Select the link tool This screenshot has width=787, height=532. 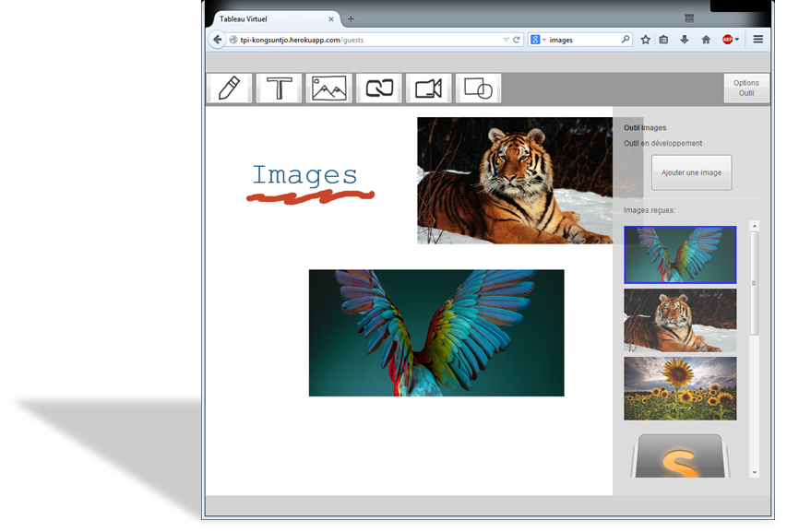(x=379, y=89)
